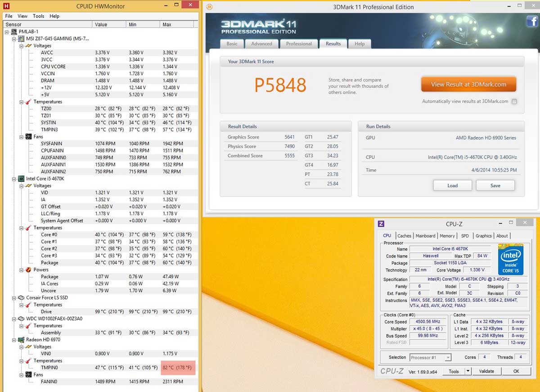The width and height of the screenshot is (540, 392).
Task: Open the Tools menu in HWMonitor
Action: pos(39,16)
